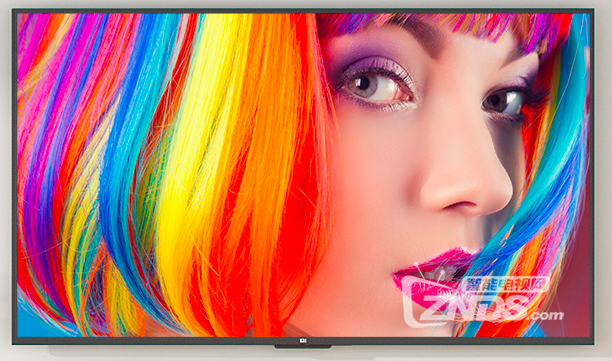Click the Chinese text 智能电视网 in watermark
This screenshot has width=612, height=361.
(x=505, y=285)
